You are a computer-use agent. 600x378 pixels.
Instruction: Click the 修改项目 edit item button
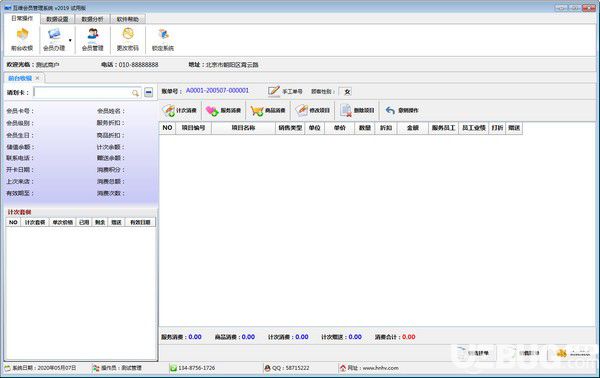pyautogui.click(x=312, y=111)
